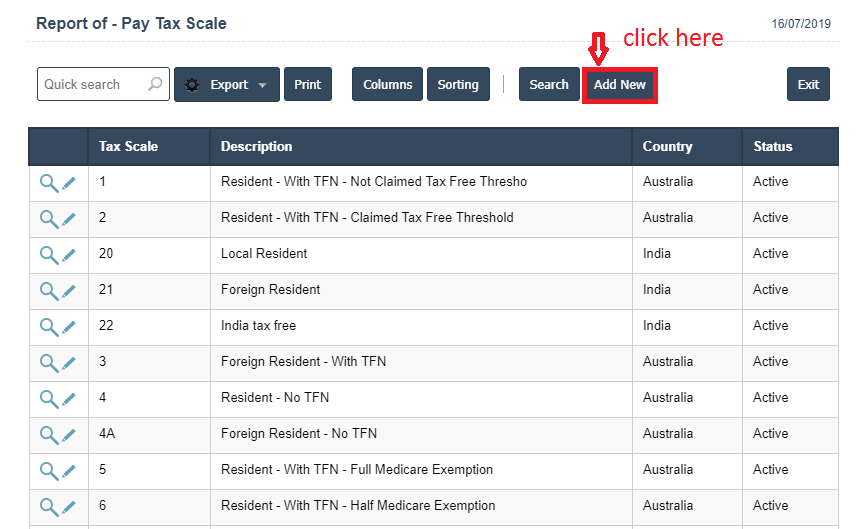Image resolution: width=862 pixels, height=529 pixels.
Task: View Tax Scale 5 using magnifier icon
Action: (48, 470)
